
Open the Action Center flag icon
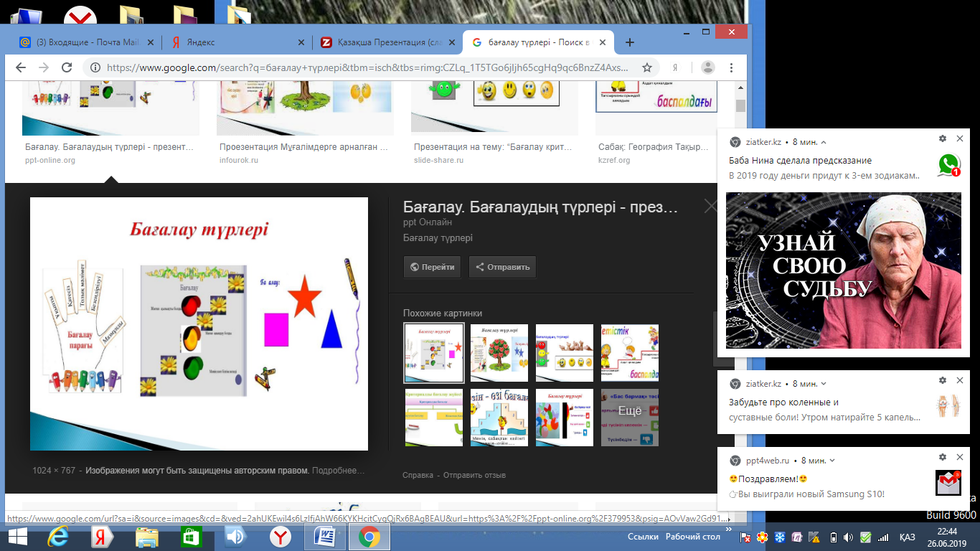click(746, 537)
